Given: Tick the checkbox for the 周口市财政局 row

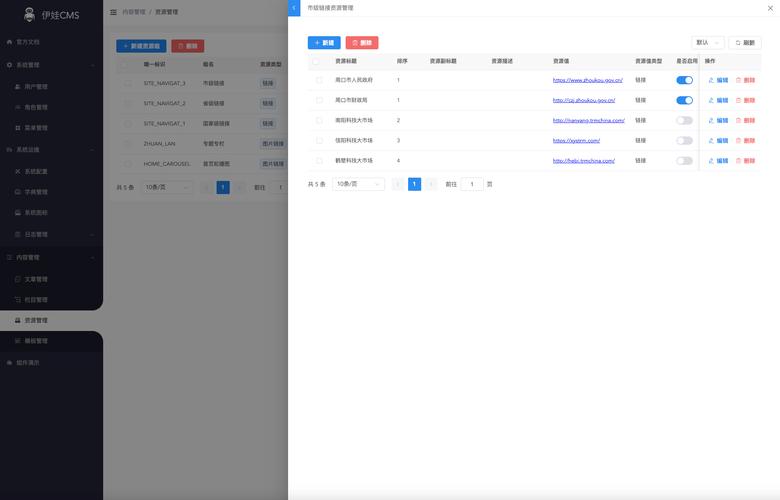Looking at the screenshot, I should click(x=319, y=100).
